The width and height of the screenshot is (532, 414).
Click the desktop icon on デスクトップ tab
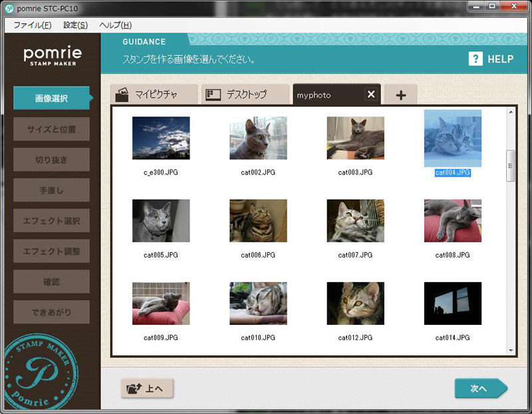point(213,95)
